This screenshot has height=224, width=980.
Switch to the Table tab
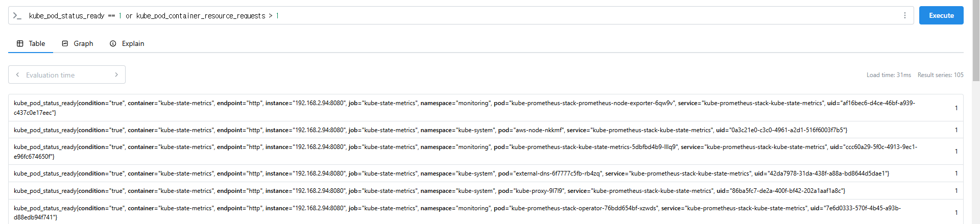point(31,43)
